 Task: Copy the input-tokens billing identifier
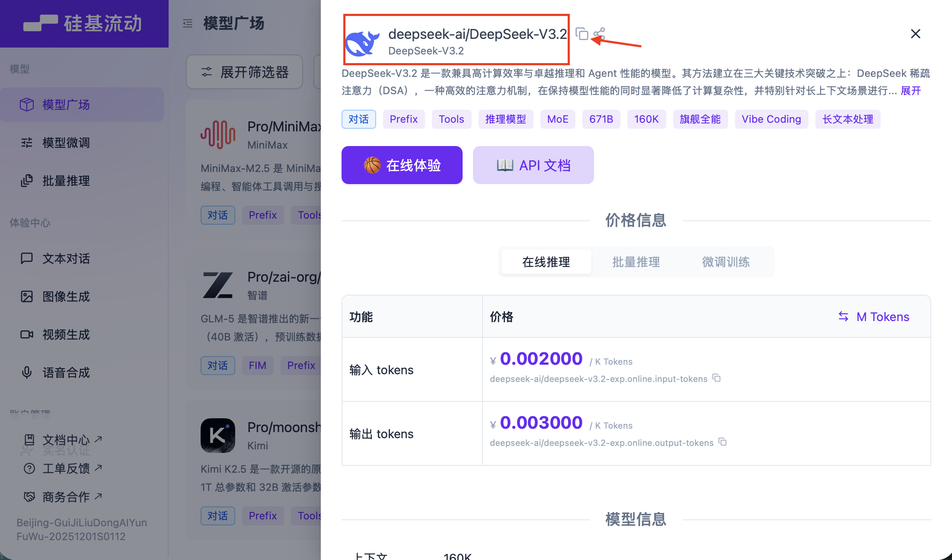click(x=716, y=378)
